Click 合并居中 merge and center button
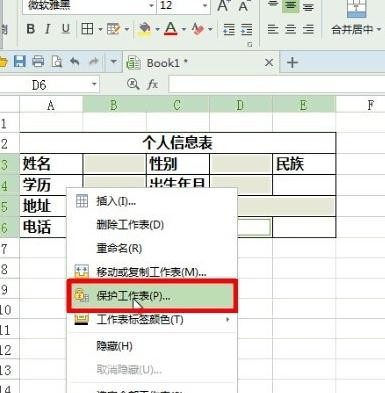Screen dimensions: 385x393 coord(352,29)
